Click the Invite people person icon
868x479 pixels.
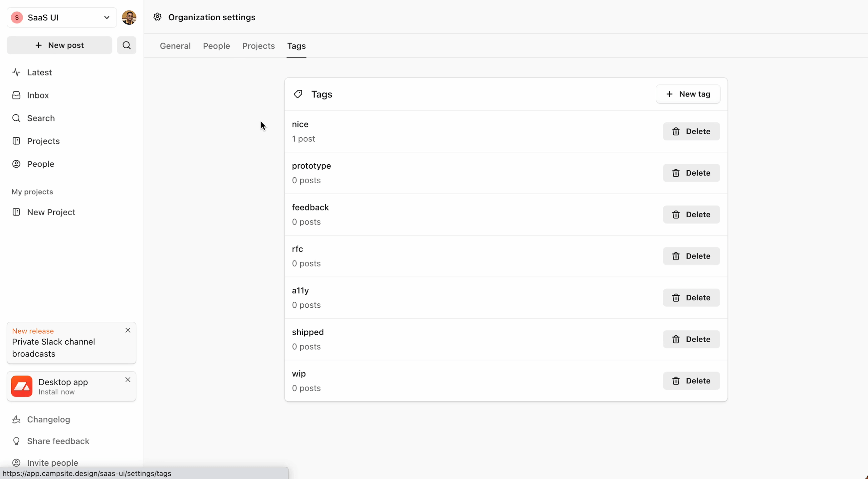tap(16, 463)
